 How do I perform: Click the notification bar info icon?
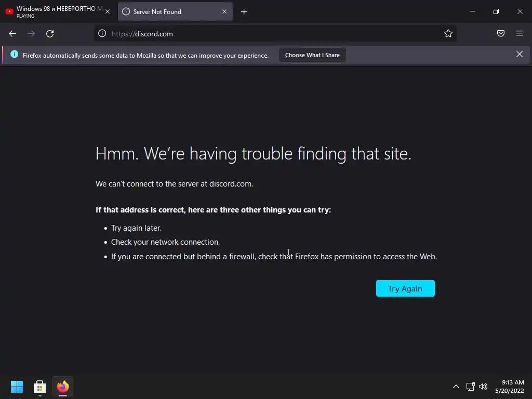click(x=14, y=54)
